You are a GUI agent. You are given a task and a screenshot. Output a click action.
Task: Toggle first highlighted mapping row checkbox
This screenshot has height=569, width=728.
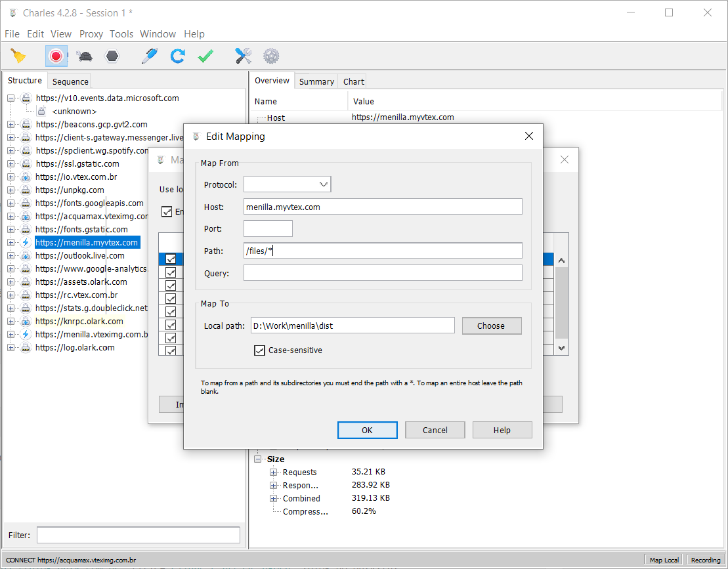(171, 259)
